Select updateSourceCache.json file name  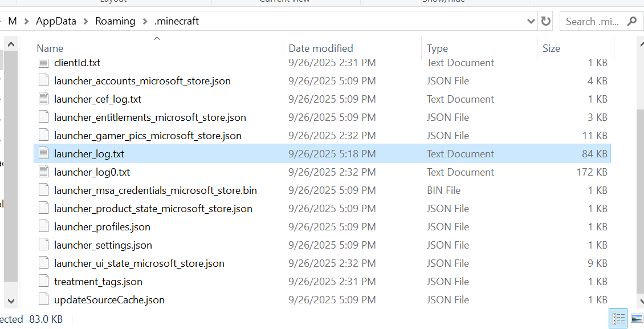click(x=109, y=300)
